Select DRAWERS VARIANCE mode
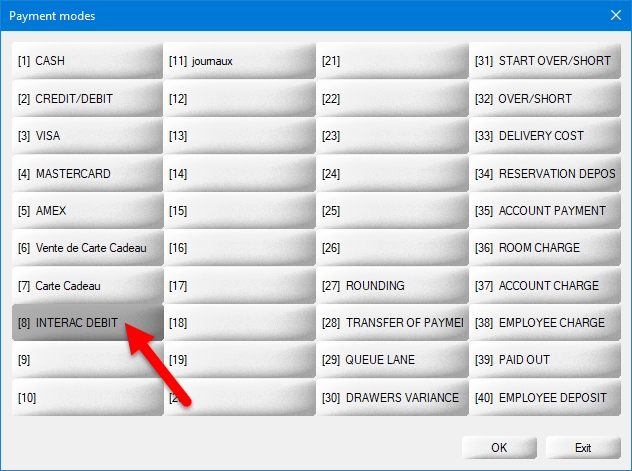Image resolution: width=632 pixels, height=471 pixels. [392, 398]
